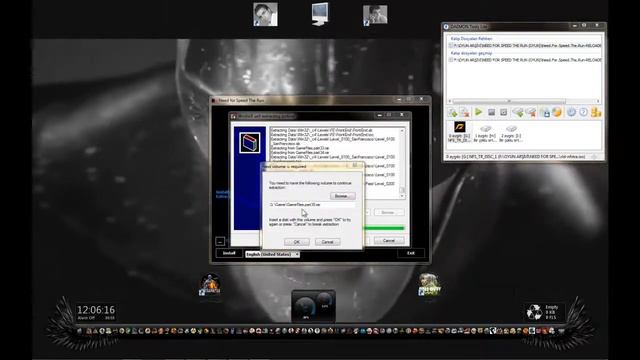Click the first image entry in catalog list
The image size is (640, 360).
[525, 46]
